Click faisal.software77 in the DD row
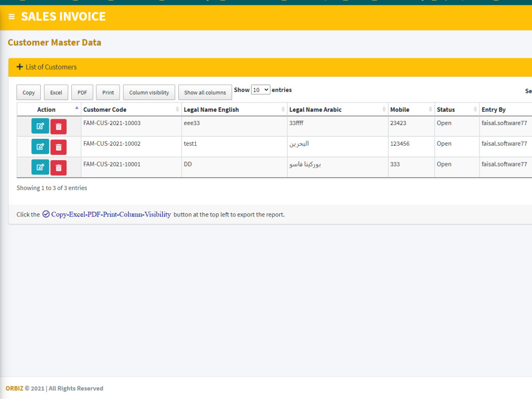This screenshot has width=532, height=399. 504,164
